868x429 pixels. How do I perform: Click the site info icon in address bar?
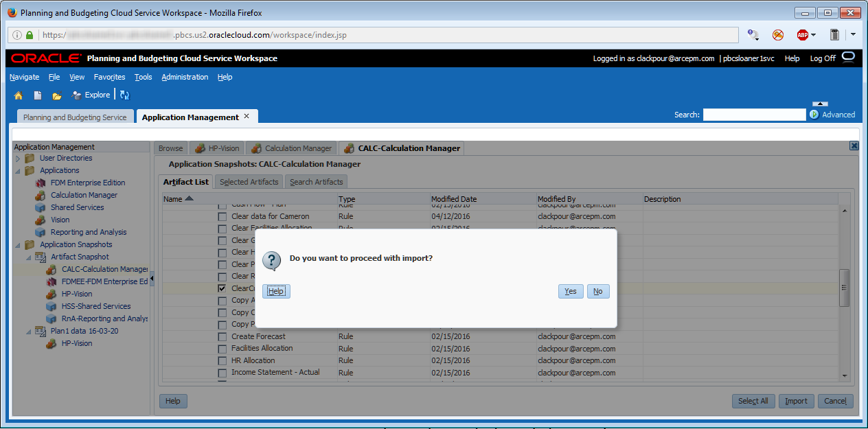[17, 35]
